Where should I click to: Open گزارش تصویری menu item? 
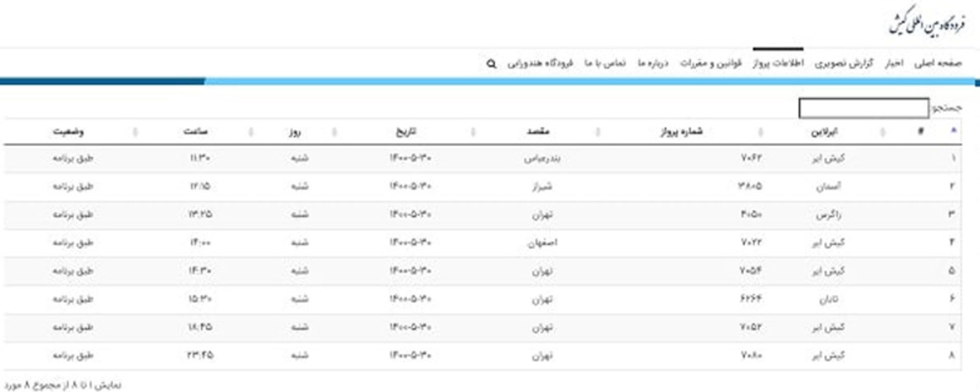click(844, 63)
